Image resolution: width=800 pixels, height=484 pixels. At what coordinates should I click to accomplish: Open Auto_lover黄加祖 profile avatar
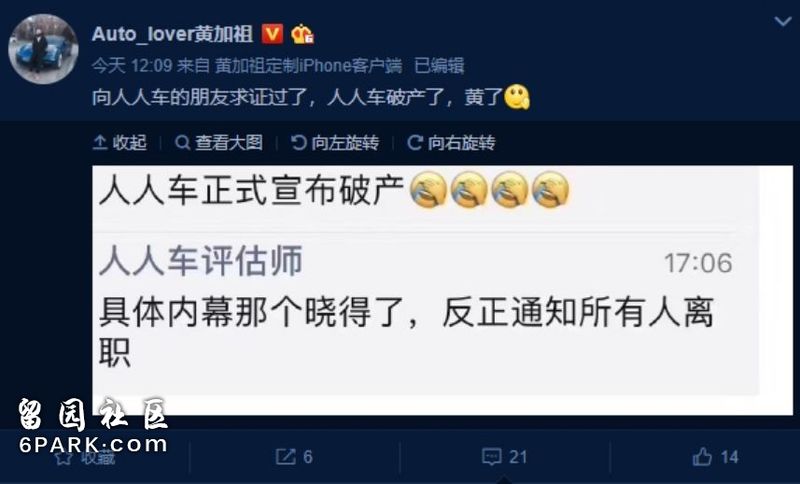(x=43, y=49)
